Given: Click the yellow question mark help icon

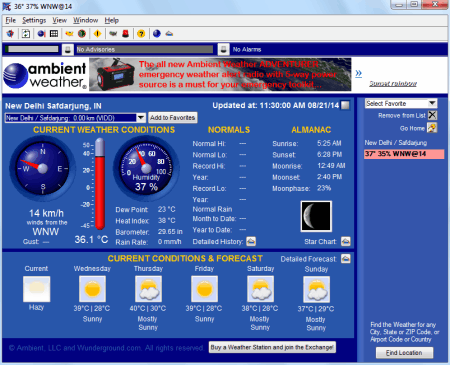Looking at the screenshot, I should click(141, 33).
